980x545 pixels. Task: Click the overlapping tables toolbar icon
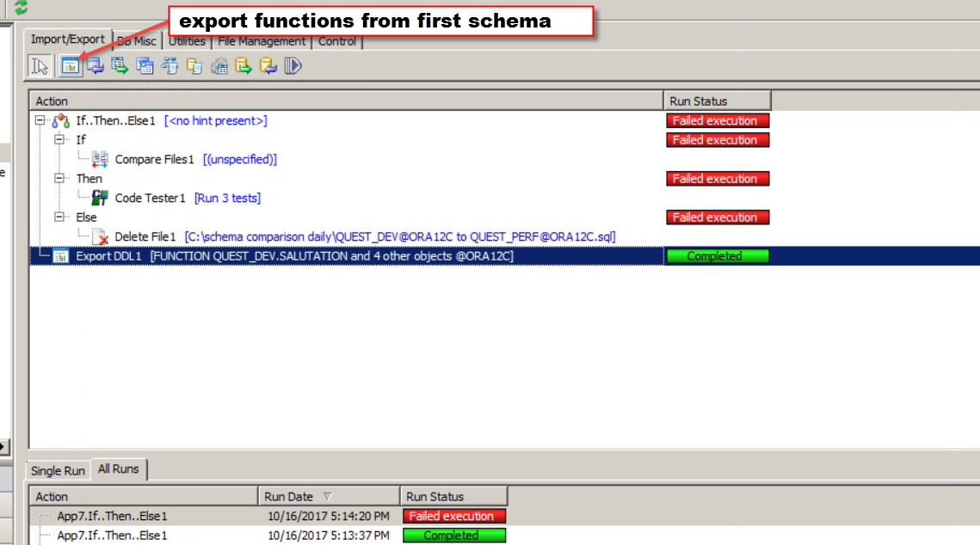(x=145, y=65)
